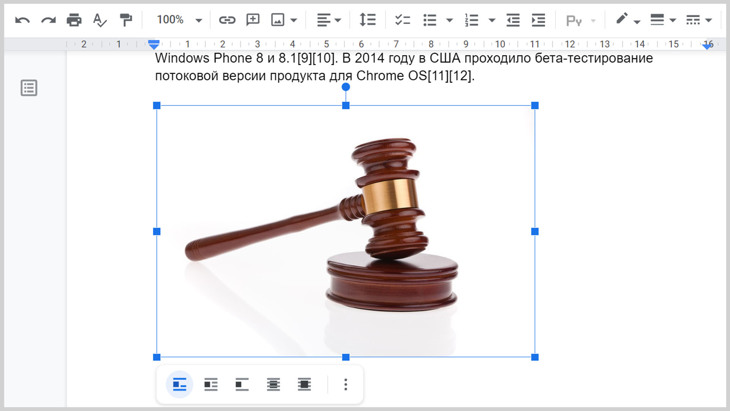
Task: Click the bottom-right image resize handle
Action: [535, 357]
